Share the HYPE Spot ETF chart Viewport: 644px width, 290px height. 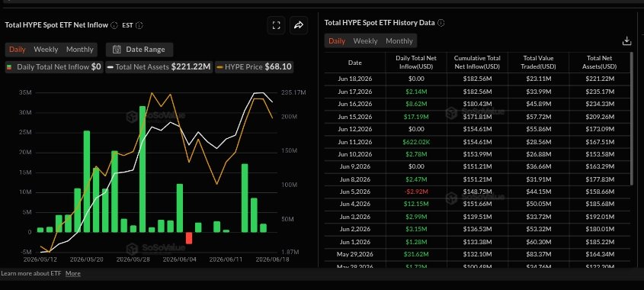[299, 25]
